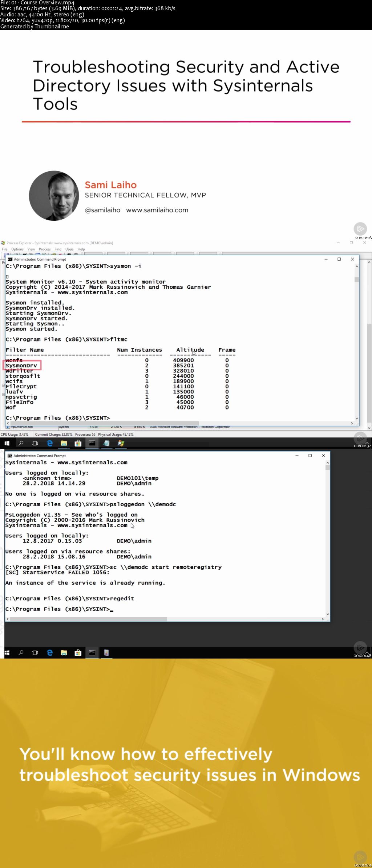Launch Edge from taskbar under Process Explorer

pyautogui.click(x=50, y=443)
